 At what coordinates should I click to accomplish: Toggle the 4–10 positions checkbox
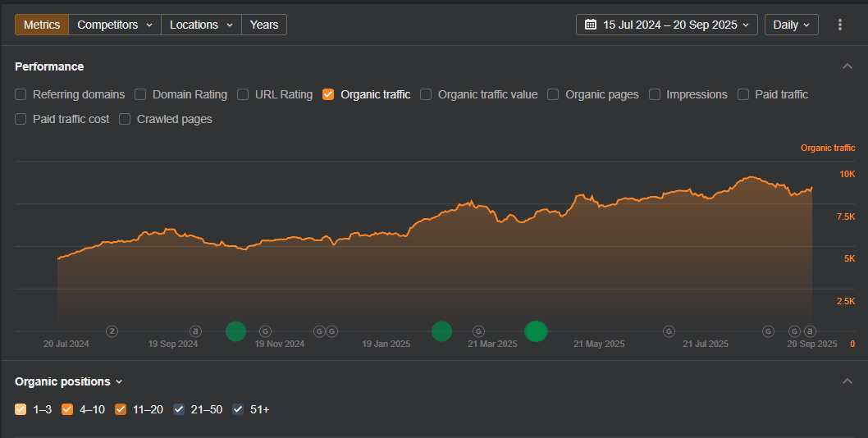click(x=67, y=409)
